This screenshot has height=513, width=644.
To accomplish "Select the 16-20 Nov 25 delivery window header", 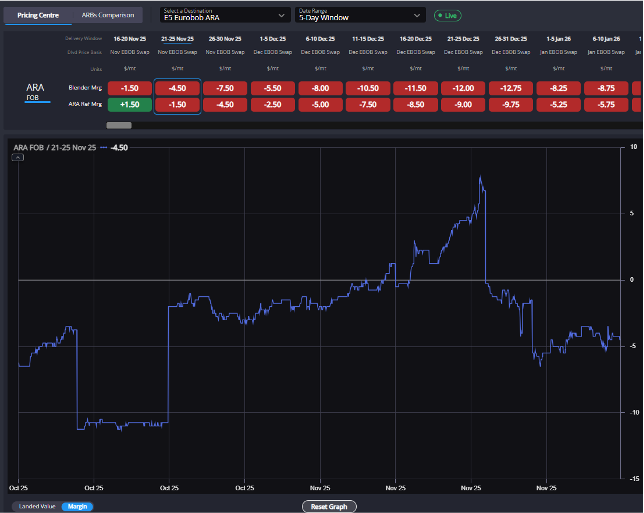I will tap(130, 39).
